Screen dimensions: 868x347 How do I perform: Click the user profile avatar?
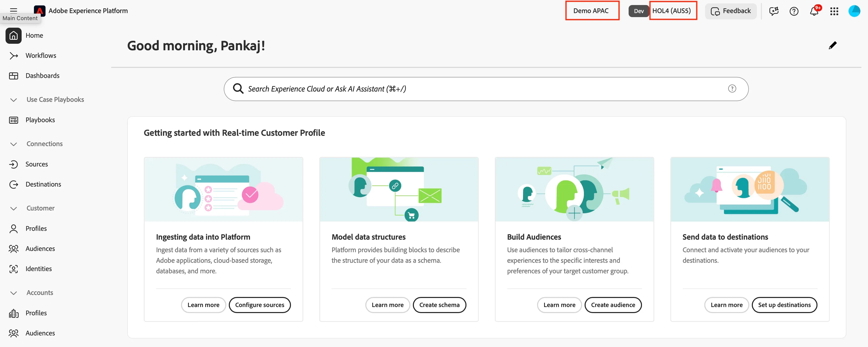[x=854, y=11]
